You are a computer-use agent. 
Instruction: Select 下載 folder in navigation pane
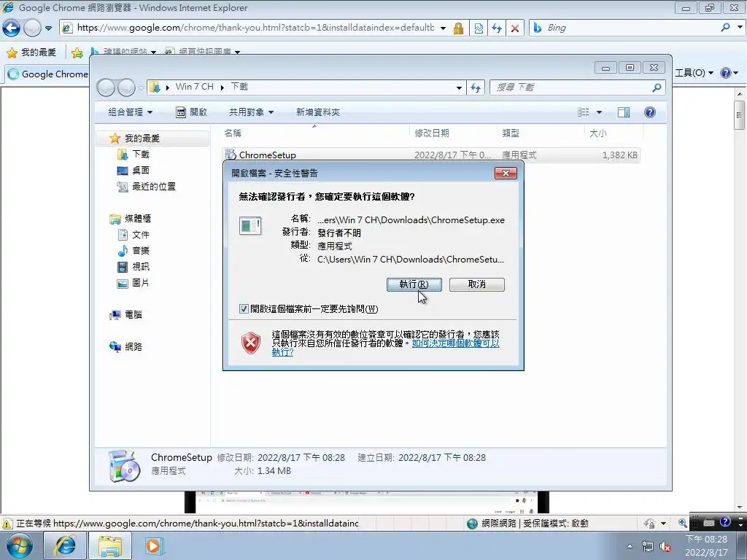tap(141, 155)
